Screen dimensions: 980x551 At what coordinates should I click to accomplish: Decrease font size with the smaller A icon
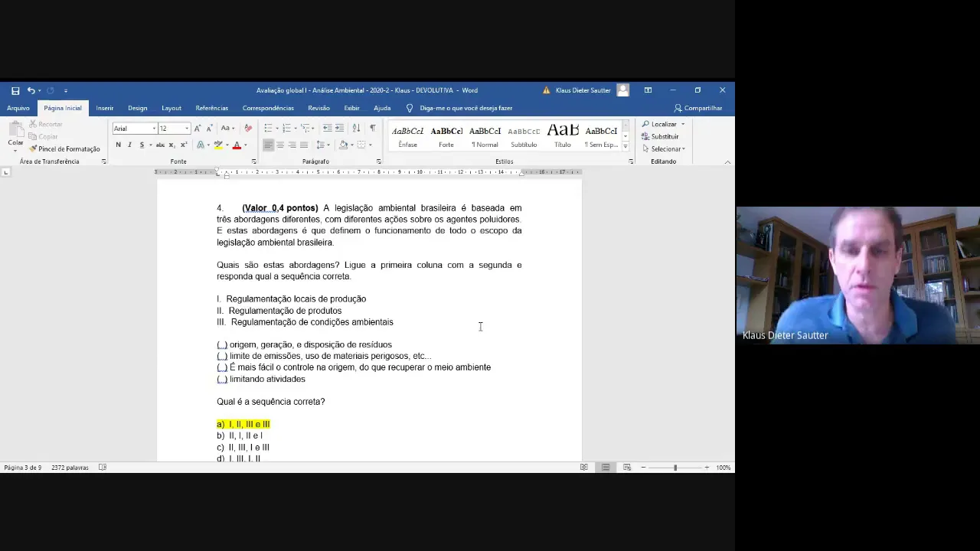coord(209,129)
